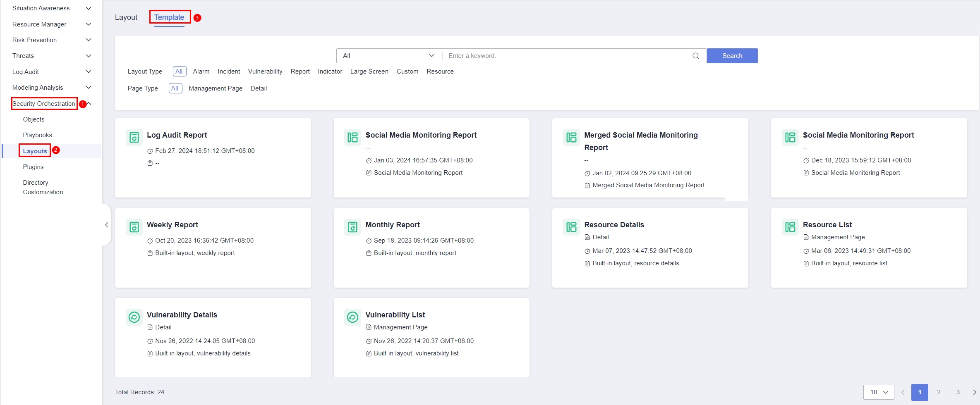The width and height of the screenshot is (980, 405).
Task: Select the Alarm layout type filter
Action: [201, 71]
